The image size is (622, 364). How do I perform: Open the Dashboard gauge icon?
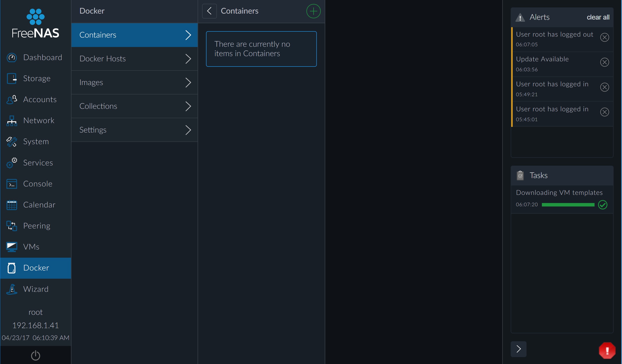[x=12, y=58]
